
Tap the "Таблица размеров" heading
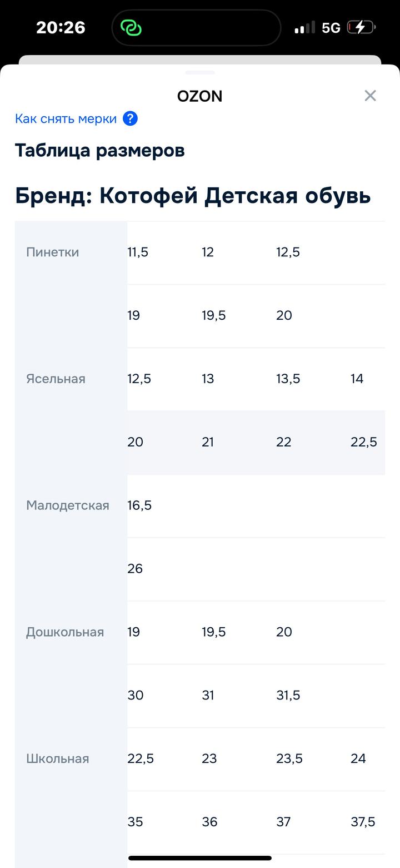coord(100,150)
